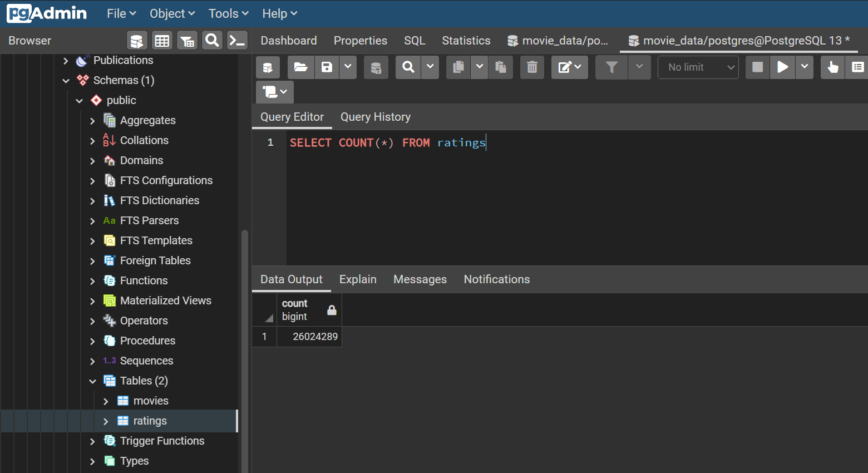Screen dimensions: 868x473
Task: Switch to the Explain results tab
Action: 358,279
